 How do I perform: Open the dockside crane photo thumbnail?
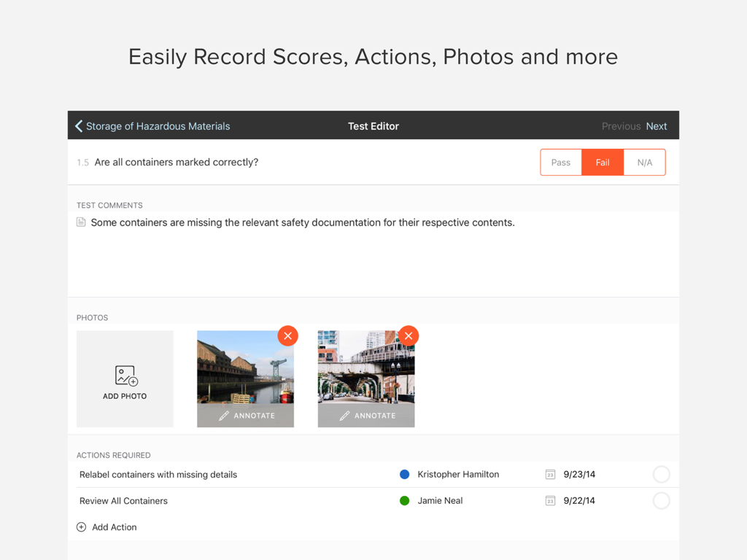pyautogui.click(x=245, y=368)
